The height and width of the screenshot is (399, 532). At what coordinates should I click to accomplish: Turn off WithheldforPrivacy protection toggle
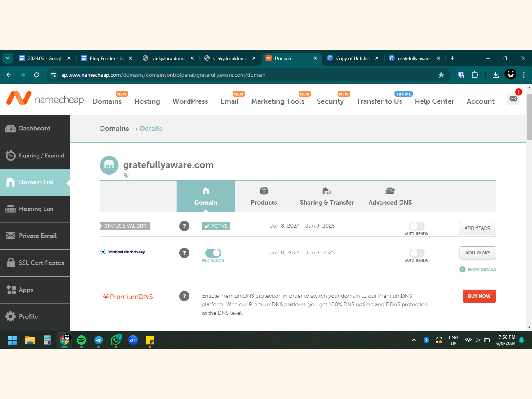[213, 253]
